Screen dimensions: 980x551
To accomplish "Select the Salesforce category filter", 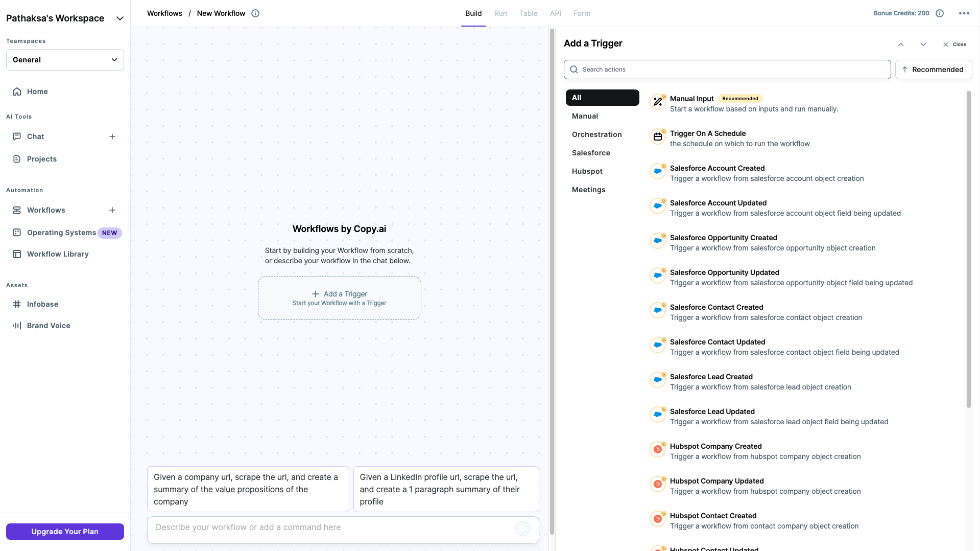I will pos(591,153).
